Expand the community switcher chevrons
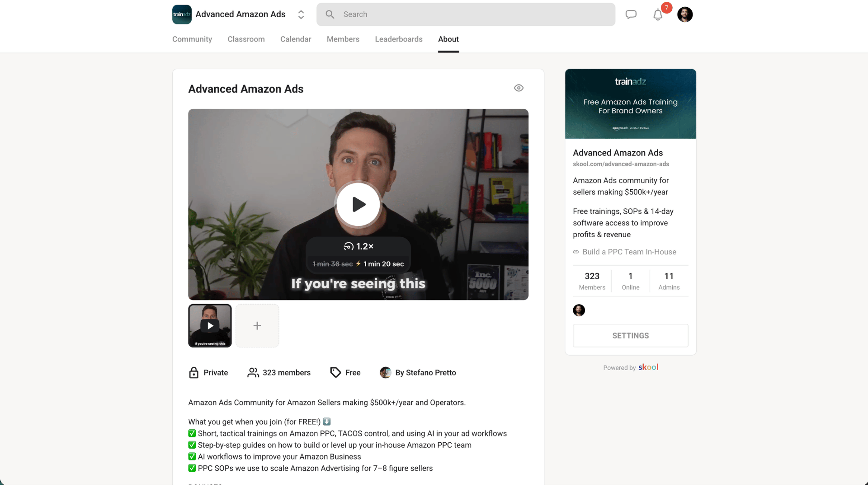868x488 pixels. pos(301,14)
